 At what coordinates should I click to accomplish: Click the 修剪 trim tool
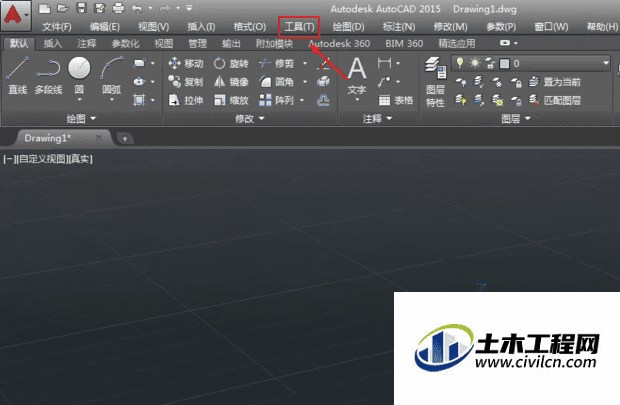point(277,63)
